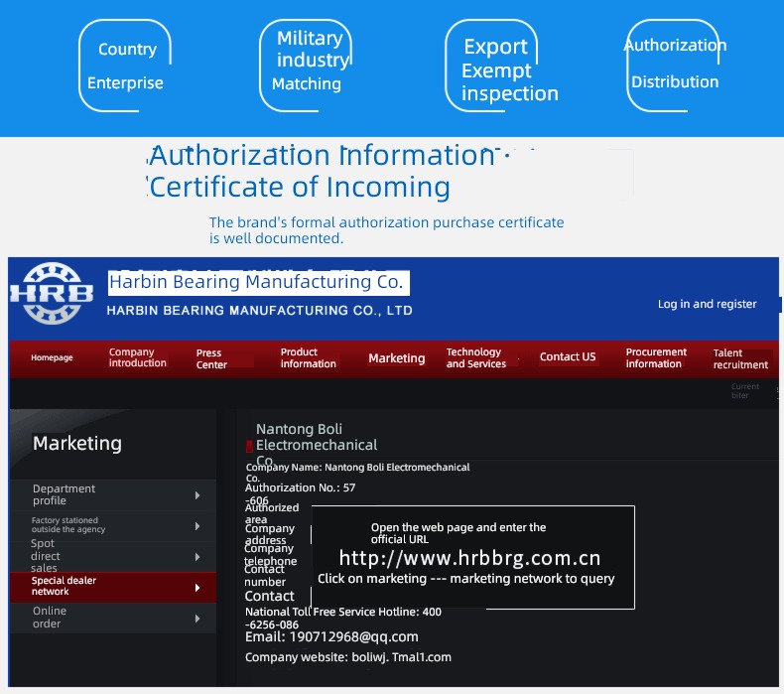Open the Talent recruitment menu item
784x694 pixels.
[x=740, y=358]
